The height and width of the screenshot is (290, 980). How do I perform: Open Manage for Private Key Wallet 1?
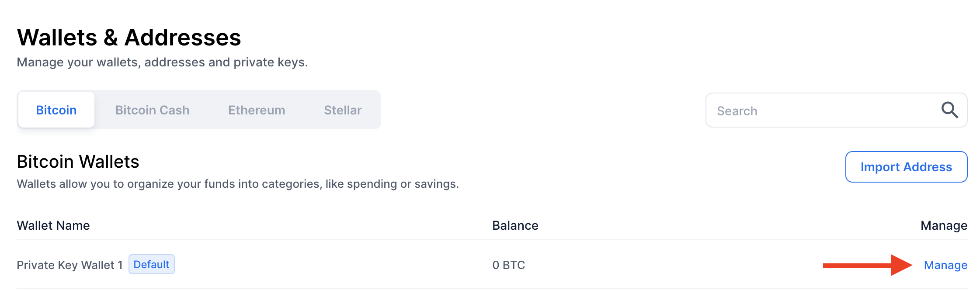[x=945, y=265]
